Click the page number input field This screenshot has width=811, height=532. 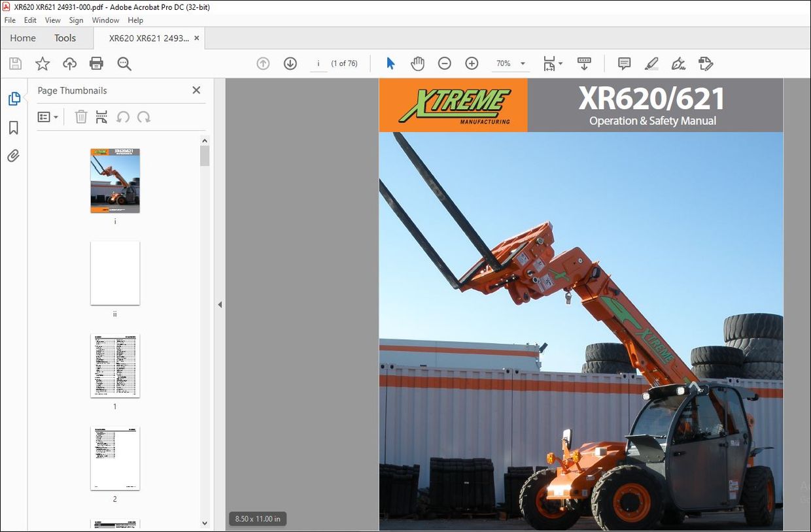(319, 63)
